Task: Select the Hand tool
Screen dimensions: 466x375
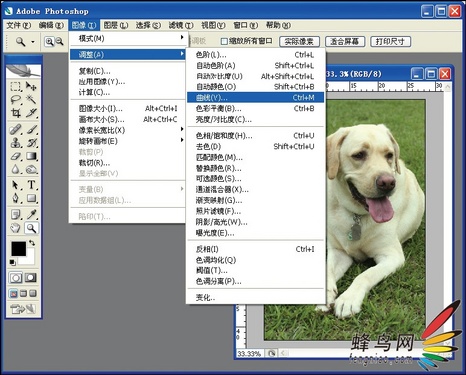Action: [x=15, y=228]
